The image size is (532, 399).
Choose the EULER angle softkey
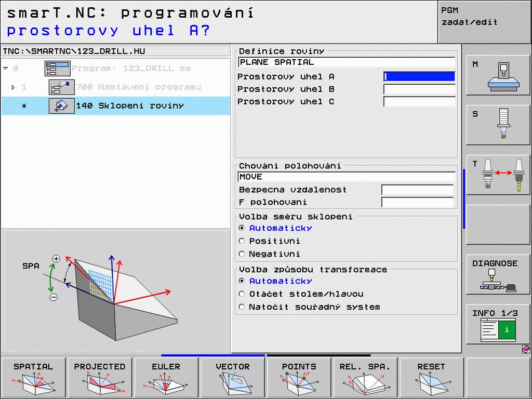pyautogui.click(x=166, y=377)
